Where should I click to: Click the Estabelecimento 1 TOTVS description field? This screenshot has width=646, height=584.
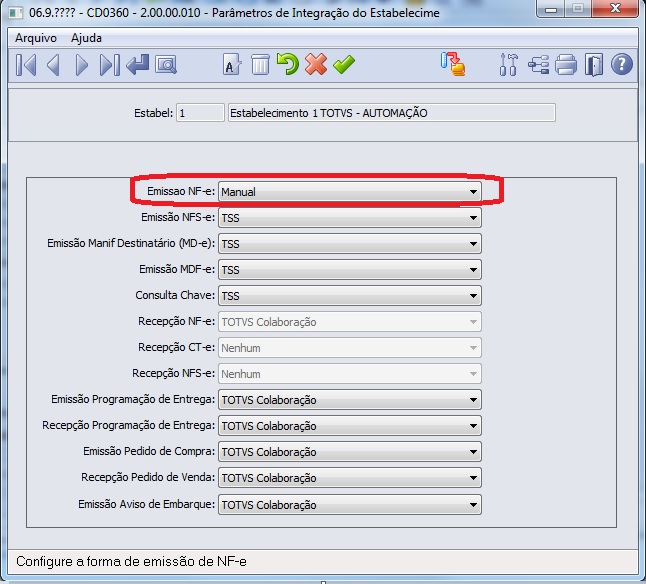tap(391, 113)
